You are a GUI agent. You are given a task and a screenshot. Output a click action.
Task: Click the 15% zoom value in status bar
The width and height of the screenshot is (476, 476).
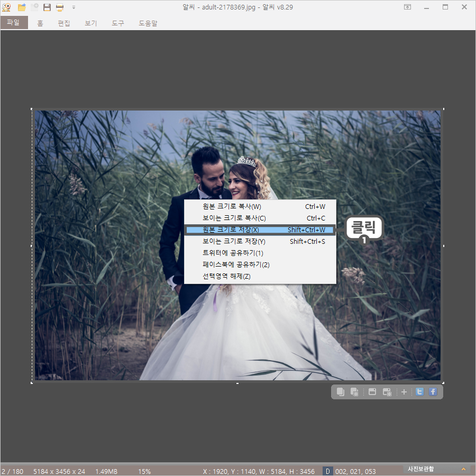click(x=144, y=471)
